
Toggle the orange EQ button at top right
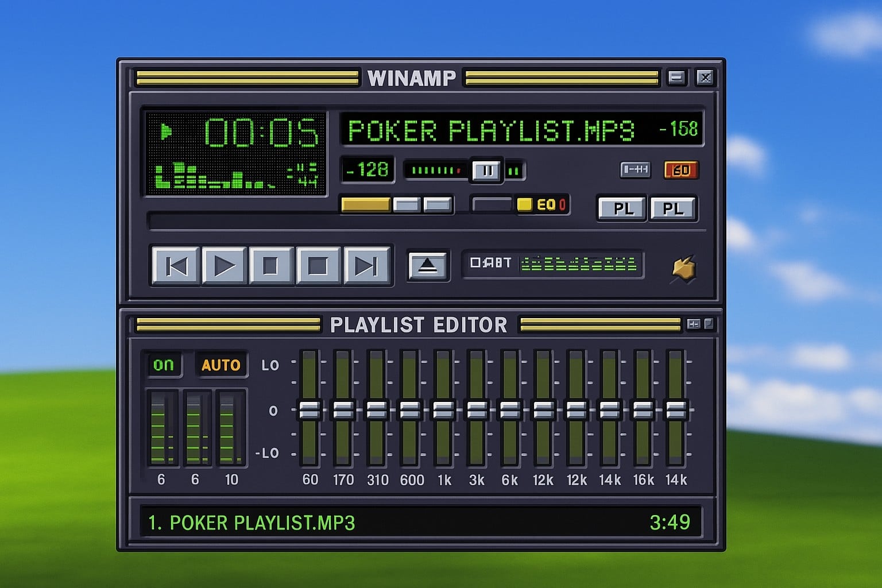pos(681,170)
